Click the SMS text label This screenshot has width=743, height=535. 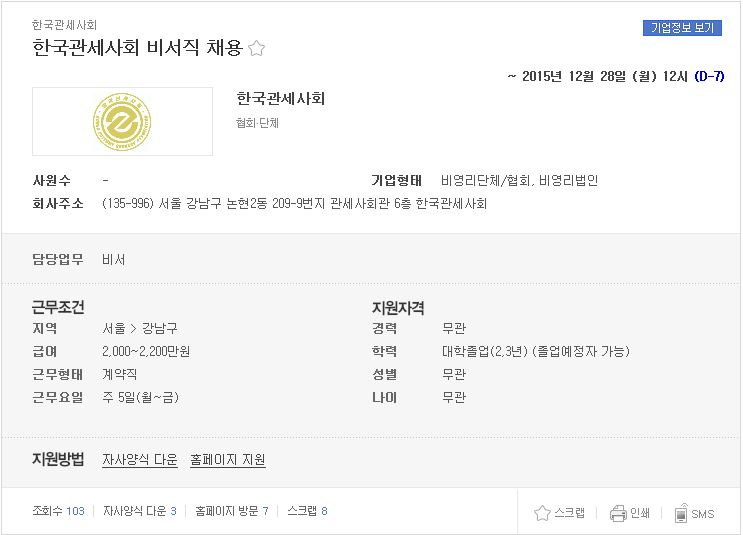[x=702, y=514]
